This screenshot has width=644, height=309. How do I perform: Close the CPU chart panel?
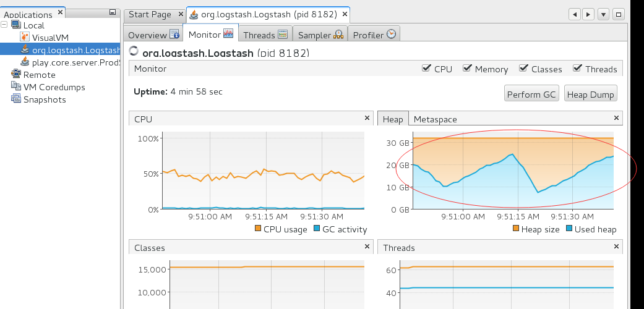[x=367, y=118]
